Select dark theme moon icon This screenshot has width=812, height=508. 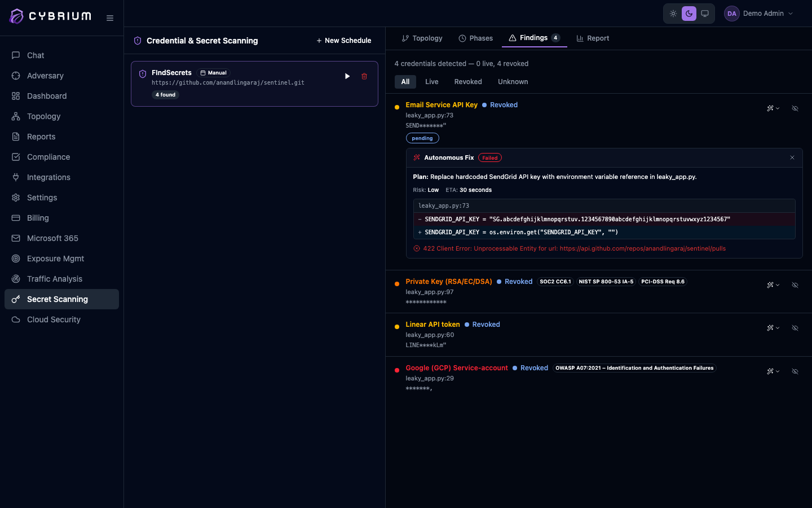pyautogui.click(x=689, y=14)
